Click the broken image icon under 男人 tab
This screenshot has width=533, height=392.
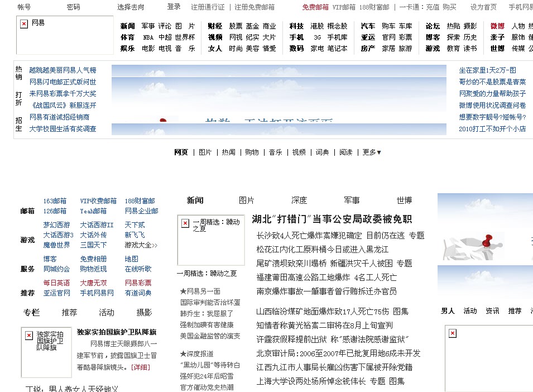click(x=453, y=333)
